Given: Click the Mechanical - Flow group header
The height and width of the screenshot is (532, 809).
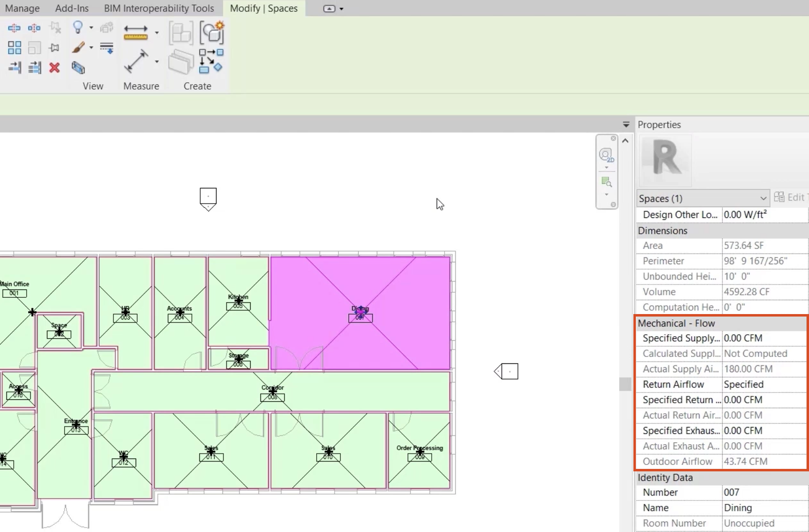Looking at the screenshot, I should [x=722, y=323].
